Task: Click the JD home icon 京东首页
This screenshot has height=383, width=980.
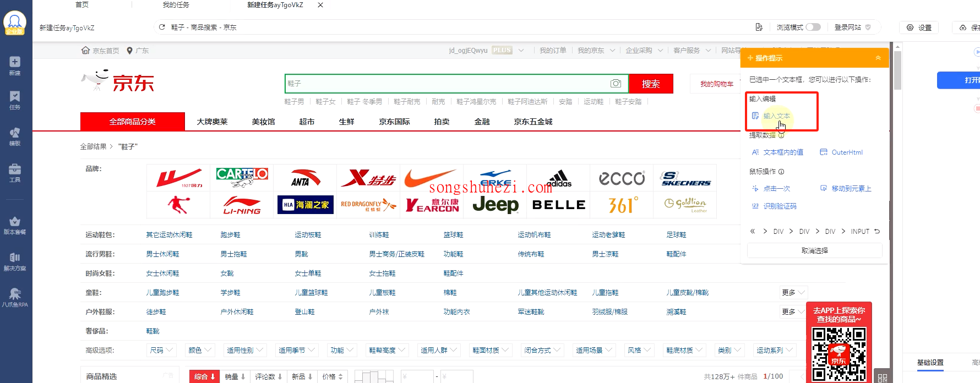Action: 85,51
